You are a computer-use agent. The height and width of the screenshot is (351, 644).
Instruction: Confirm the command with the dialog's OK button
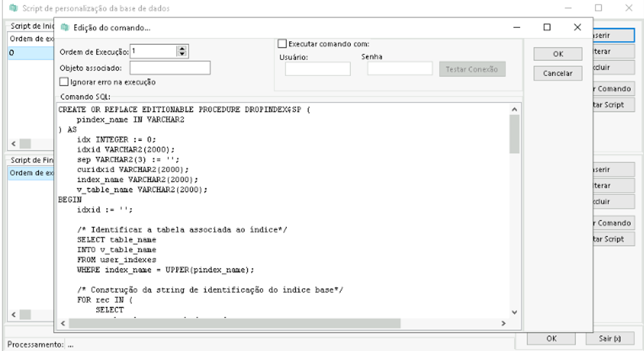pos(558,54)
